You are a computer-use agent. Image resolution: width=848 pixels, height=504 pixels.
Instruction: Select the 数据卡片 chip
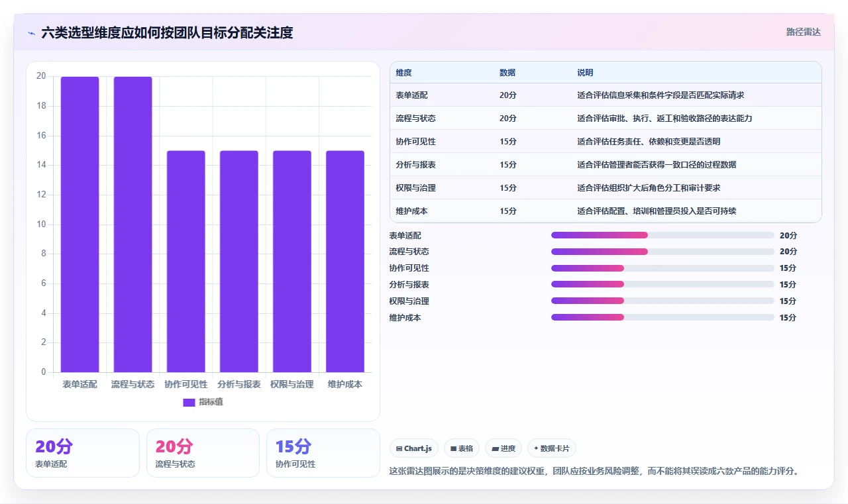pyautogui.click(x=552, y=448)
